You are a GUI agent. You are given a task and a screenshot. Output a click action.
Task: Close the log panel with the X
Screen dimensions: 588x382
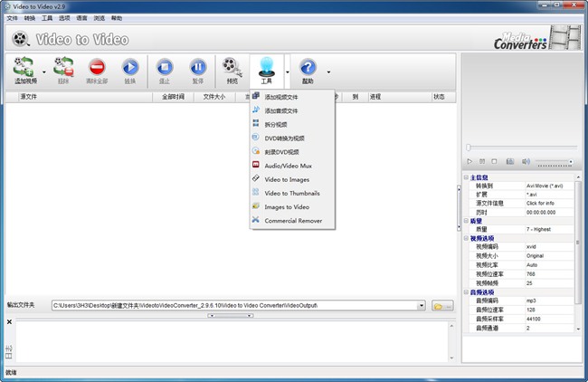point(9,322)
